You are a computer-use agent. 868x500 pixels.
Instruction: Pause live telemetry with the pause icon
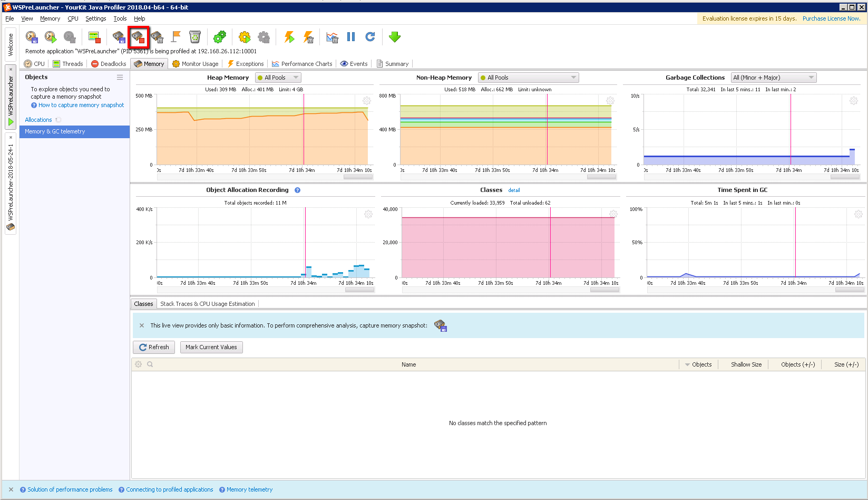(350, 37)
